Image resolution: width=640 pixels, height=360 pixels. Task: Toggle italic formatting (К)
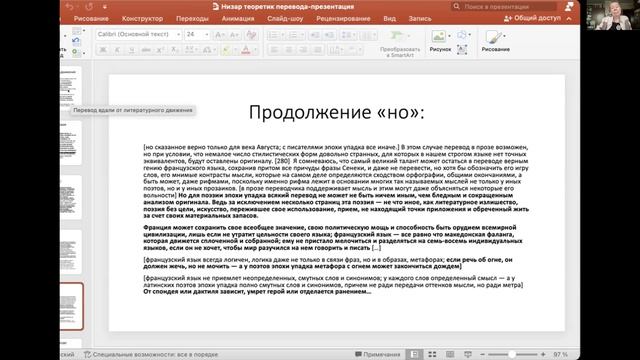117,50
